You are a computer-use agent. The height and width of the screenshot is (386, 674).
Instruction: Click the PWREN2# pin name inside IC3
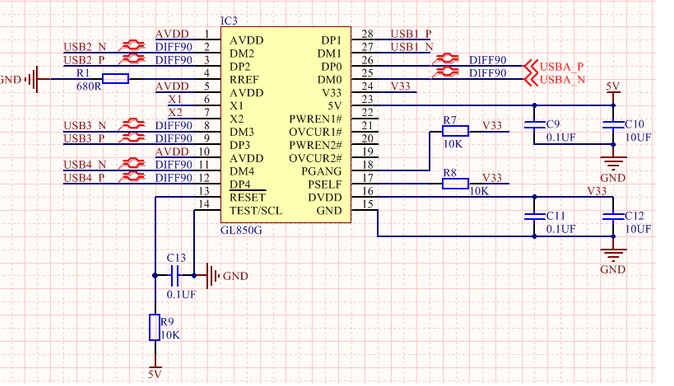point(316,145)
